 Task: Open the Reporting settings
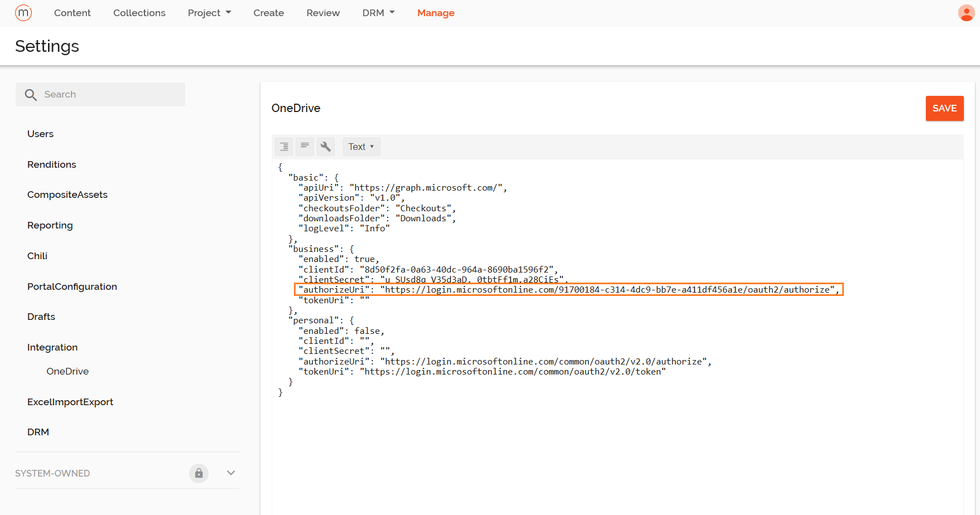click(x=50, y=225)
